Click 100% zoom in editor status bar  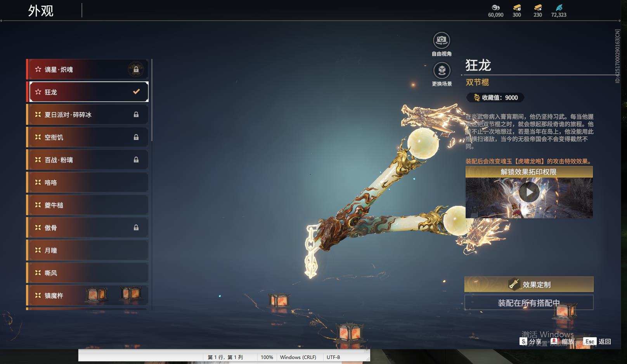[267, 357]
